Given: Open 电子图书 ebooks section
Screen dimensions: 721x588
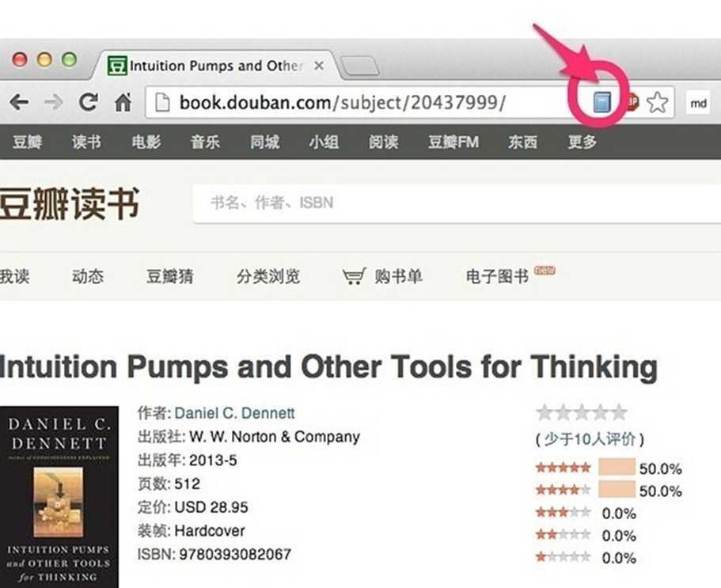Looking at the screenshot, I should click(x=497, y=276).
